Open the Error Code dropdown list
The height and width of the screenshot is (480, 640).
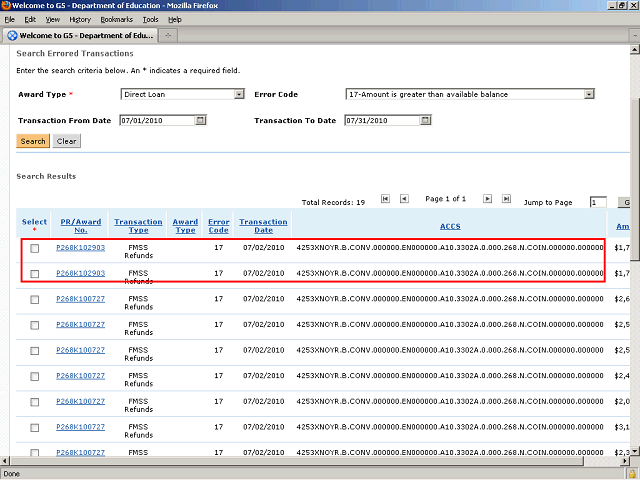(x=589, y=94)
